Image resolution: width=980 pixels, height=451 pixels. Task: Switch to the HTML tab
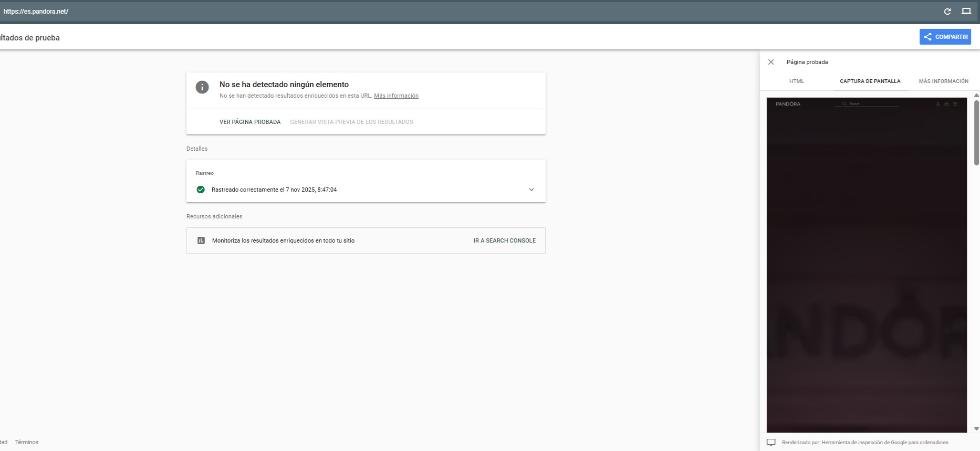(x=796, y=81)
